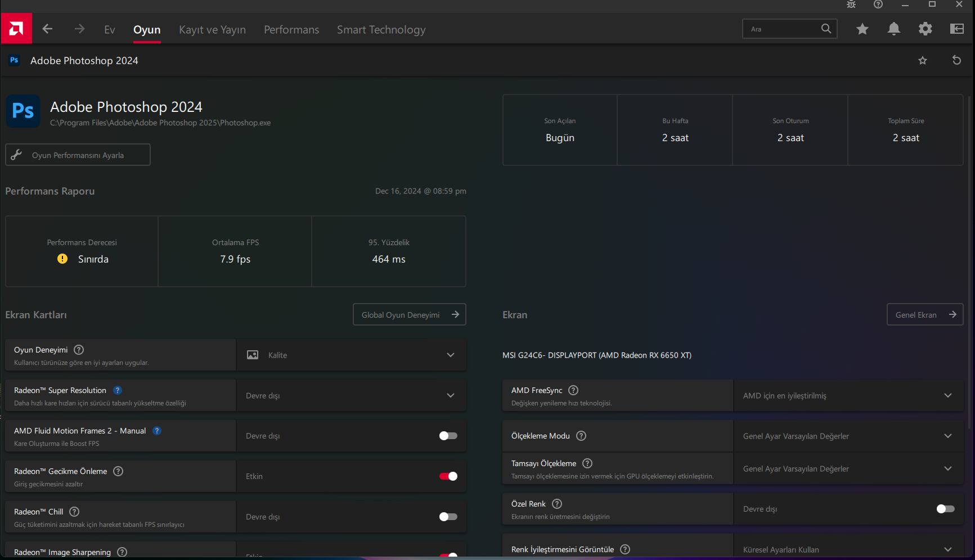Disable Radeon Gecikme Önleme toggle
The width and height of the screenshot is (975, 560).
(x=448, y=476)
